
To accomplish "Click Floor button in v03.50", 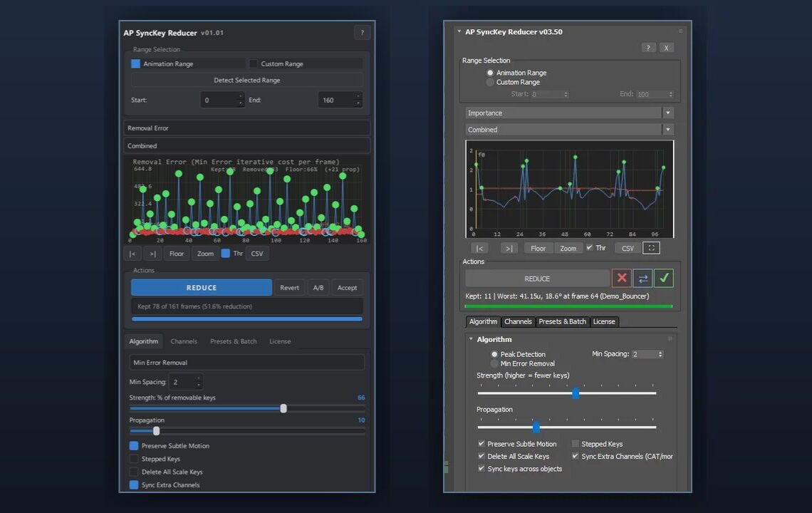I will (x=538, y=248).
